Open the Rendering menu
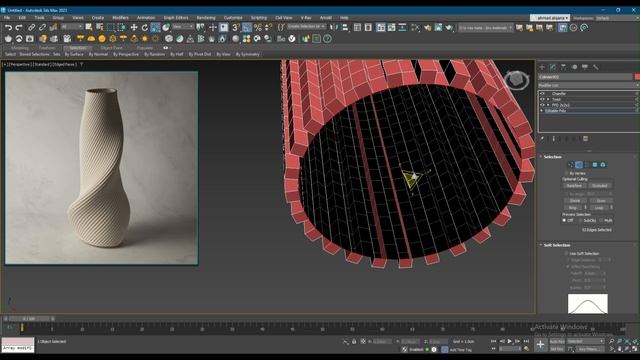 (206, 18)
